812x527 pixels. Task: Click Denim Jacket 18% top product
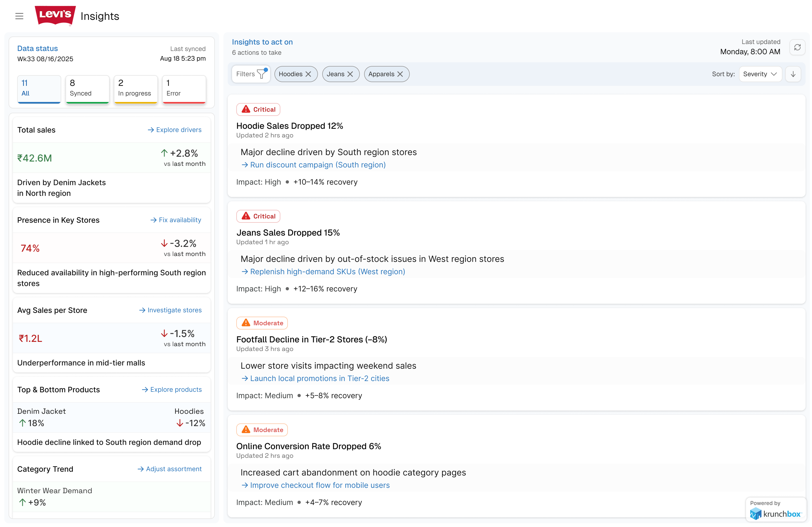click(41, 417)
